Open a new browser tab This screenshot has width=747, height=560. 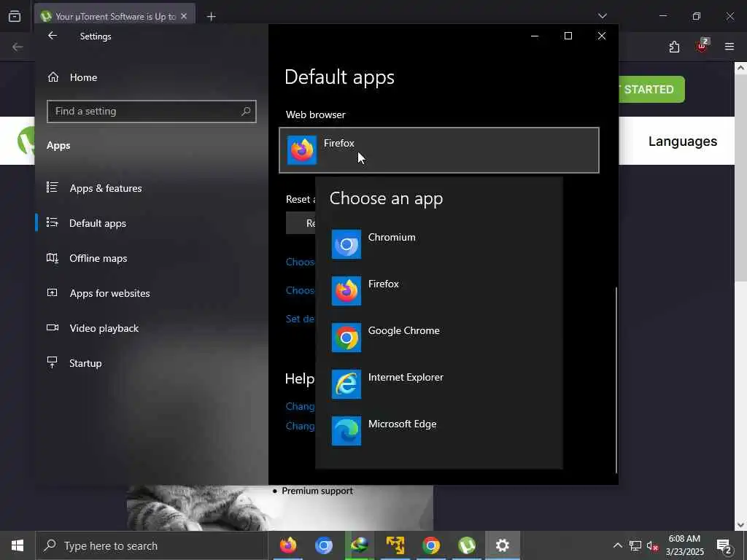click(x=211, y=17)
